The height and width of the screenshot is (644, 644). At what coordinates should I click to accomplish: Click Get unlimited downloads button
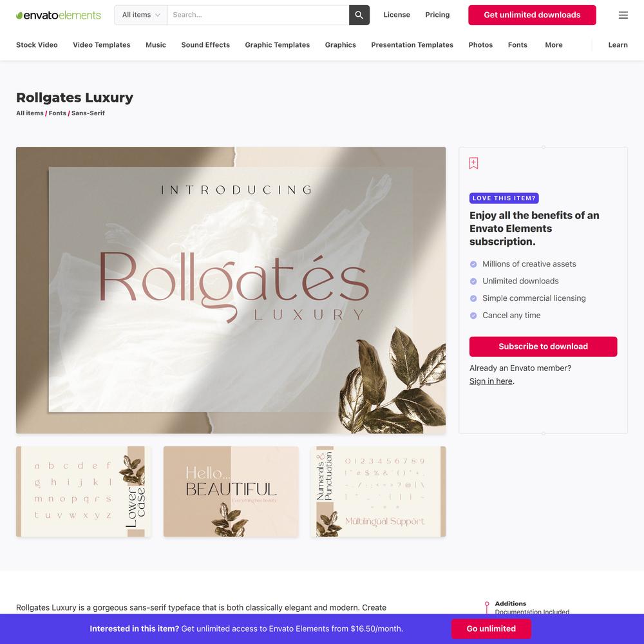[532, 15]
